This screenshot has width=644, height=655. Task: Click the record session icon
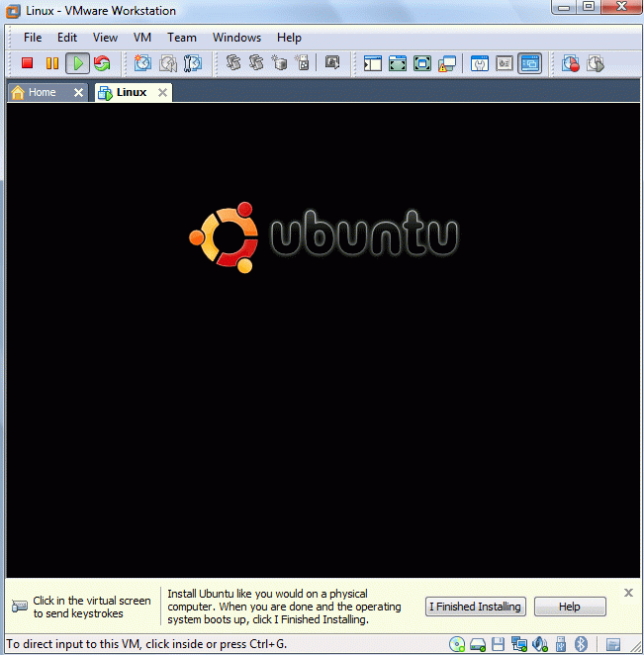point(570,63)
